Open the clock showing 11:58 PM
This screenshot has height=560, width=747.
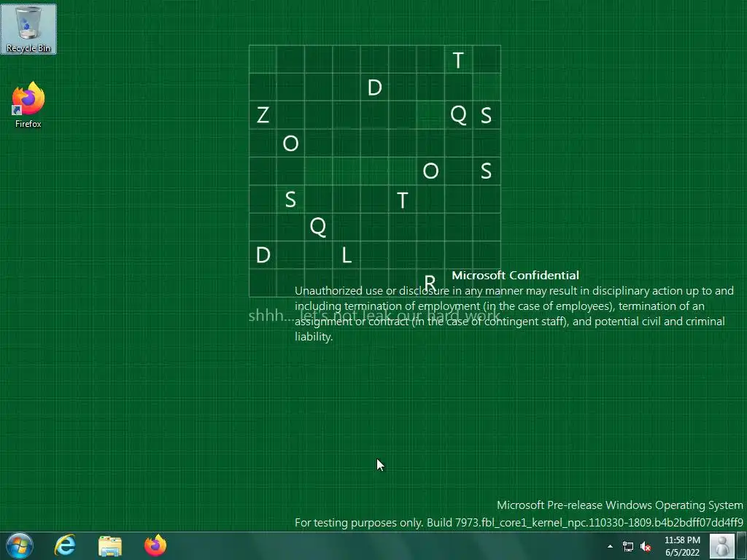(x=682, y=546)
